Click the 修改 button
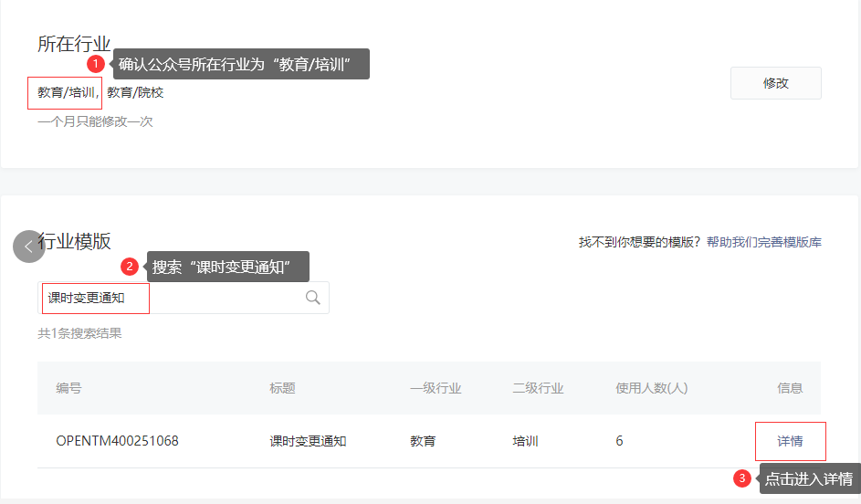Screen dimensions: 861x504 (x=775, y=83)
